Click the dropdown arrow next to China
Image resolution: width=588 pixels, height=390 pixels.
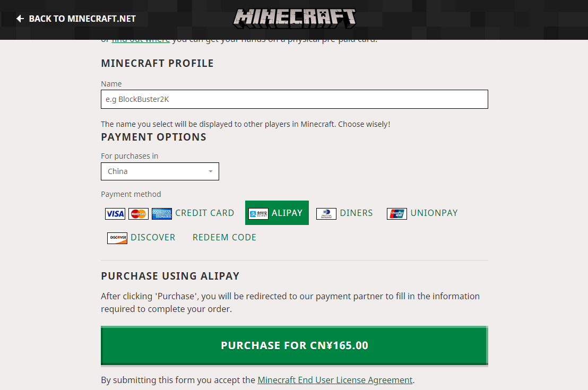click(211, 171)
